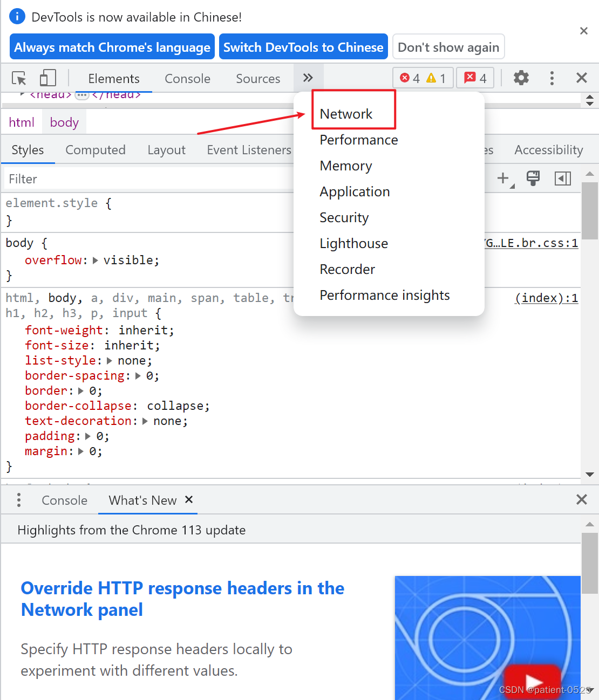Expand the border-spacing property triangle

coord(138,376)
